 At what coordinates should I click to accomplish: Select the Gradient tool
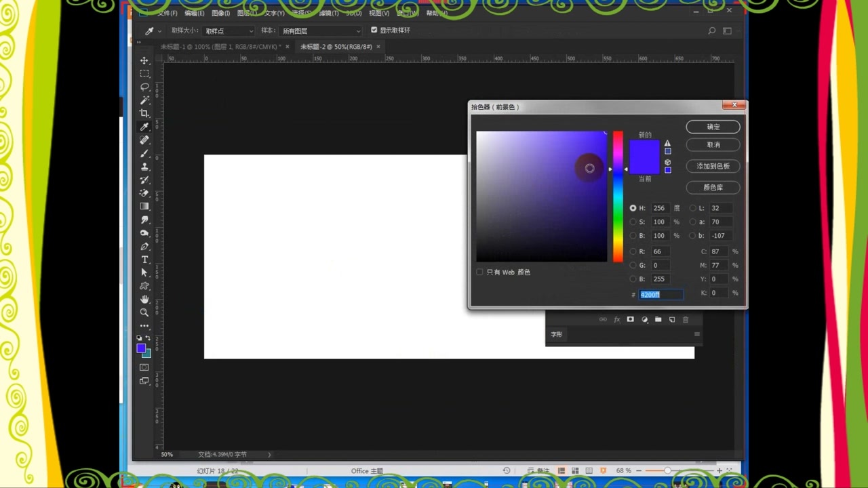144,206
